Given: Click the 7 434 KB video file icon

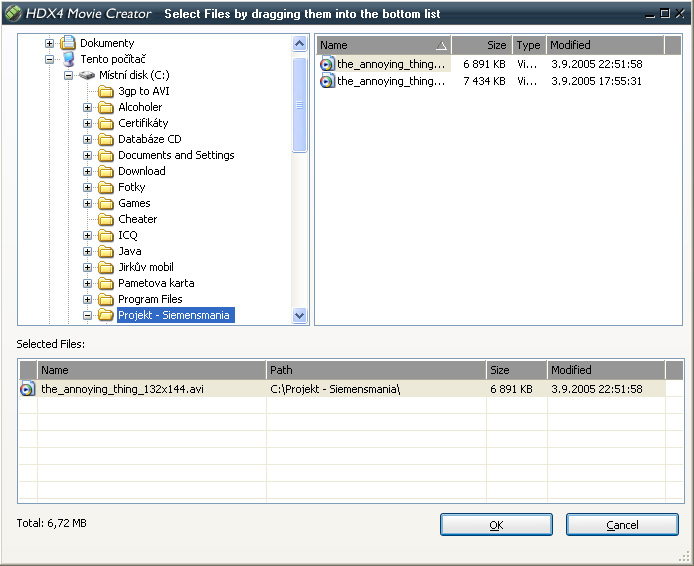Looking at the screenshot, I should (x=327, y=81).
